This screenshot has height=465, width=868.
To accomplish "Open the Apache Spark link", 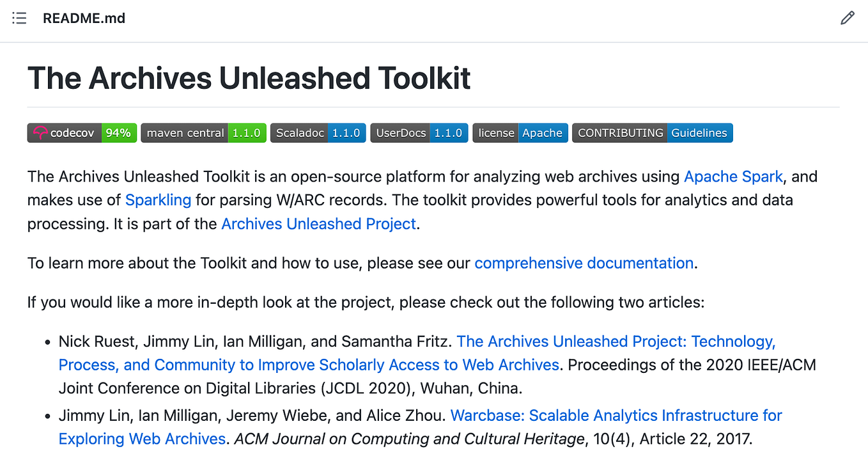I will 733,177.
